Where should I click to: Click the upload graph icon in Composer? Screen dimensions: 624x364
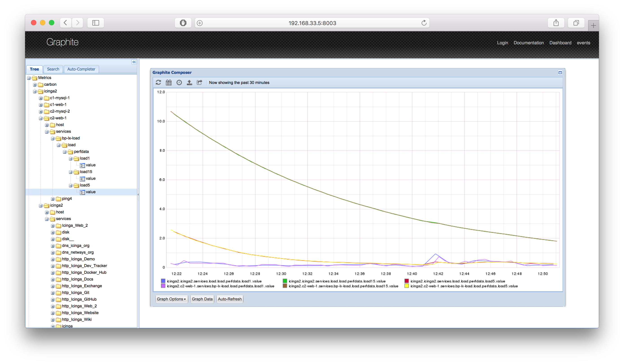(189, 82)
